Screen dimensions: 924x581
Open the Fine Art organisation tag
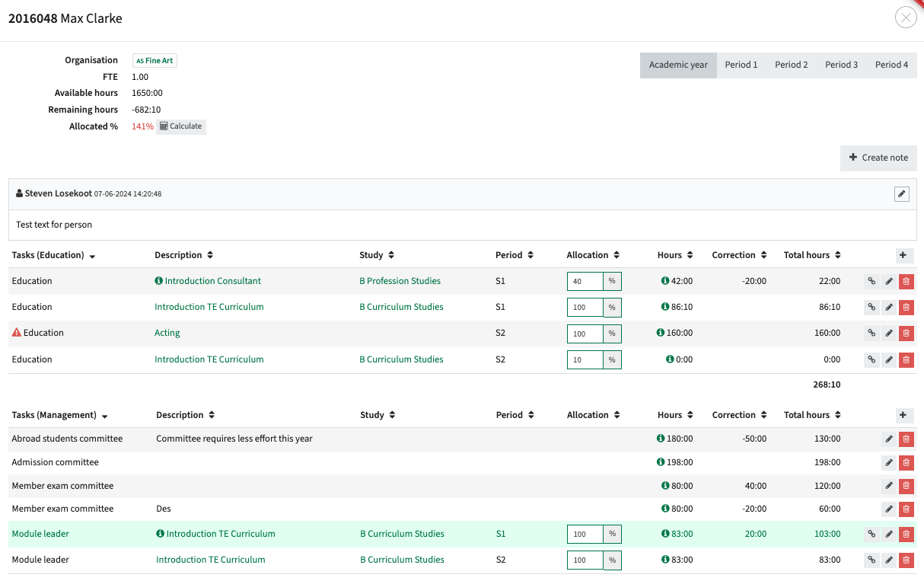pos(155,60)
